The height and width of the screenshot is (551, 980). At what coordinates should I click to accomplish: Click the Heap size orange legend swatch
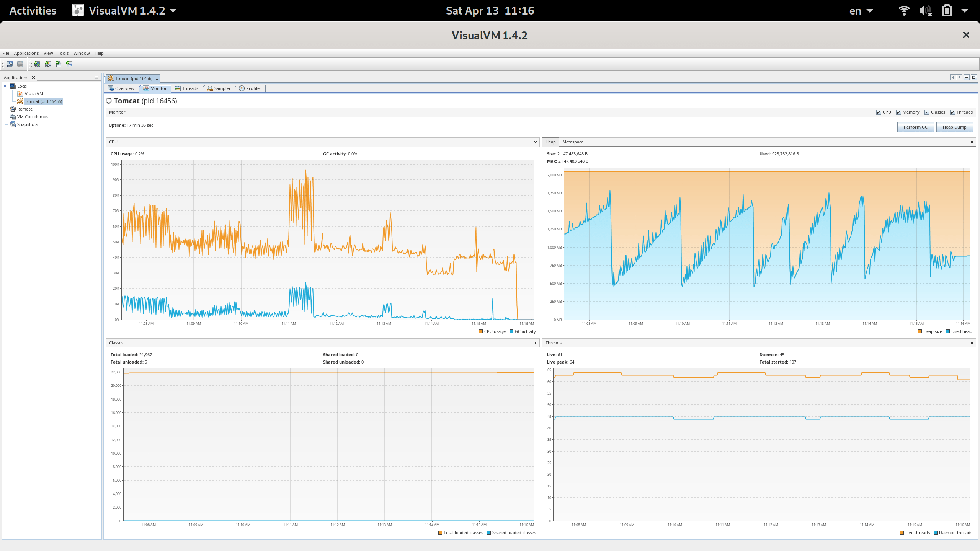tap(920, 332)
